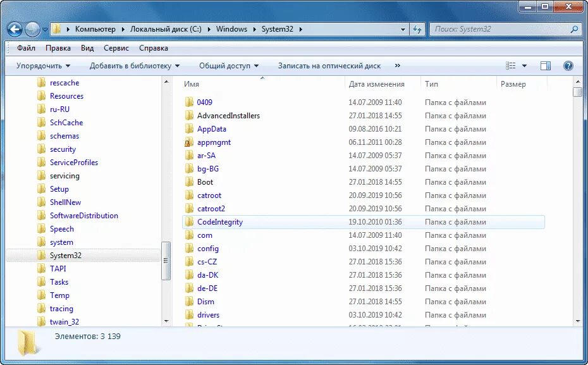The height and width of the screenshot is (365, 588).
Task: Expand the arrow after System32 in breadcrumb
Action: coord(300,29)
